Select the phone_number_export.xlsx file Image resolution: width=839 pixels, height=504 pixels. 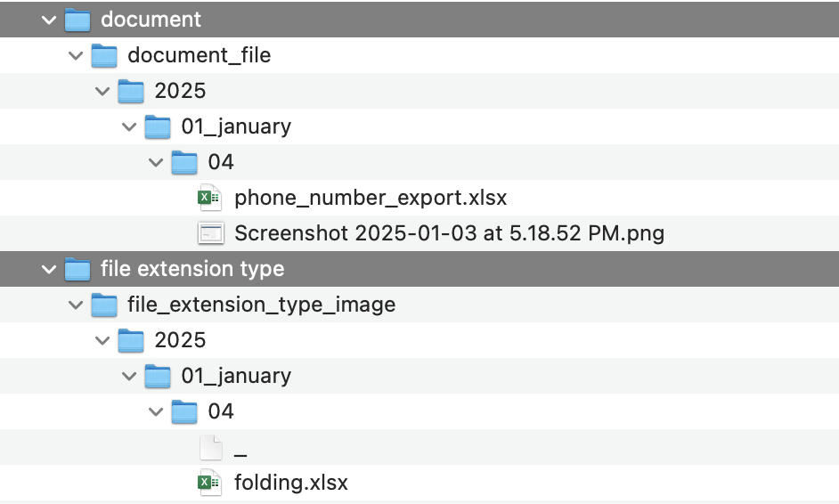click(x=371, y=198)
